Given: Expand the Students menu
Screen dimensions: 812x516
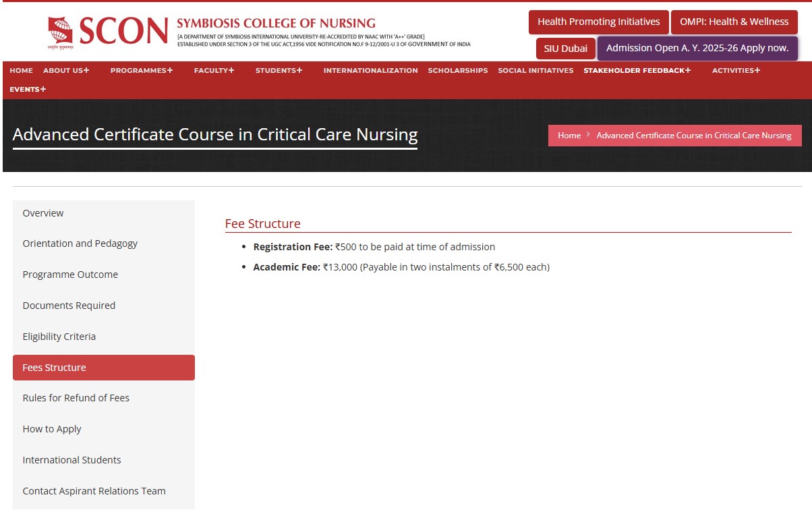Looking at the screenshot, I should coord(279,70).
